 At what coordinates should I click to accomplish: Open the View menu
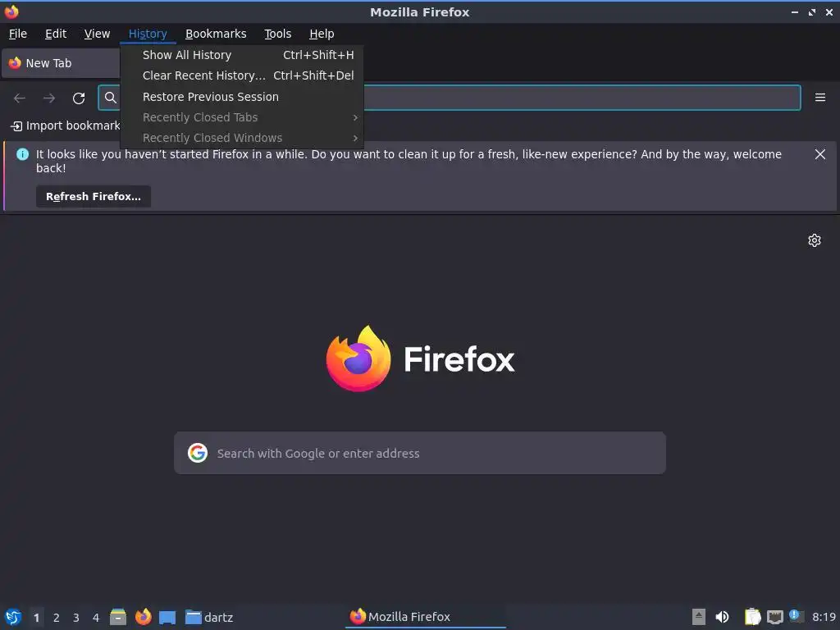pyautogui.click(x=97, y=34)
